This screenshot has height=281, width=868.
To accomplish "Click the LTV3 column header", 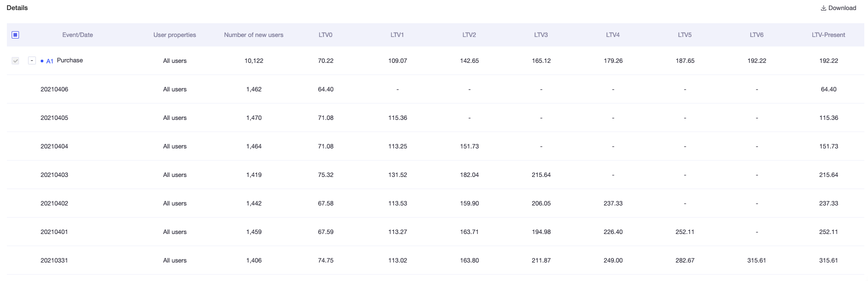I will point(541,35).
